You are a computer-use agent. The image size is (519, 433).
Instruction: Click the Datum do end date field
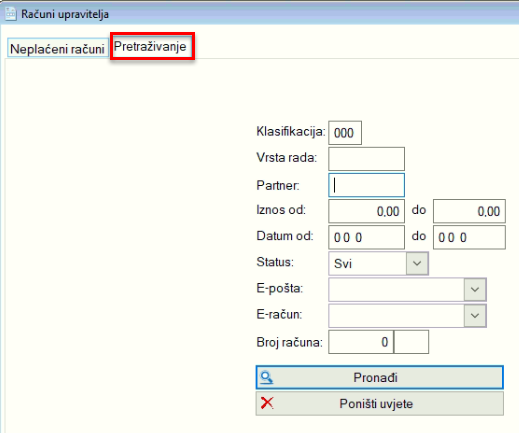click(469, 237)
